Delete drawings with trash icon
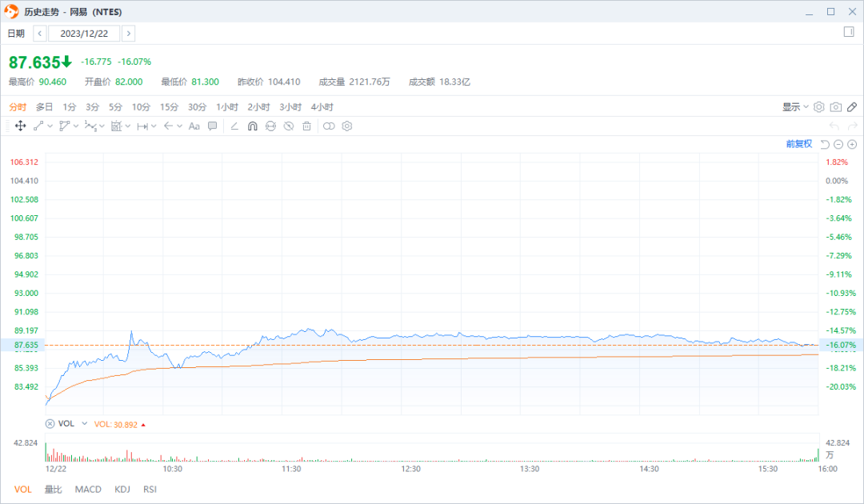Viewport: 864px width, 504px height. pyautogui.click(x=307, y=126)
